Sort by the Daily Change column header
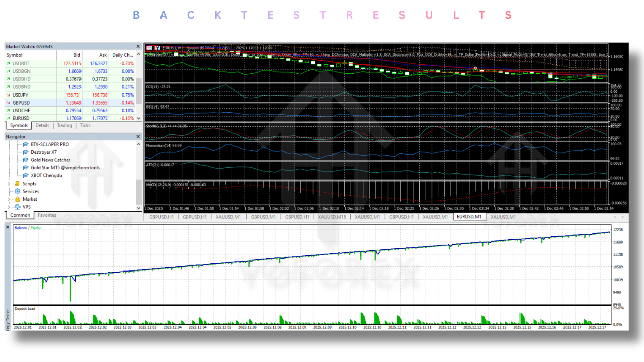 click(x=122, y=55)
